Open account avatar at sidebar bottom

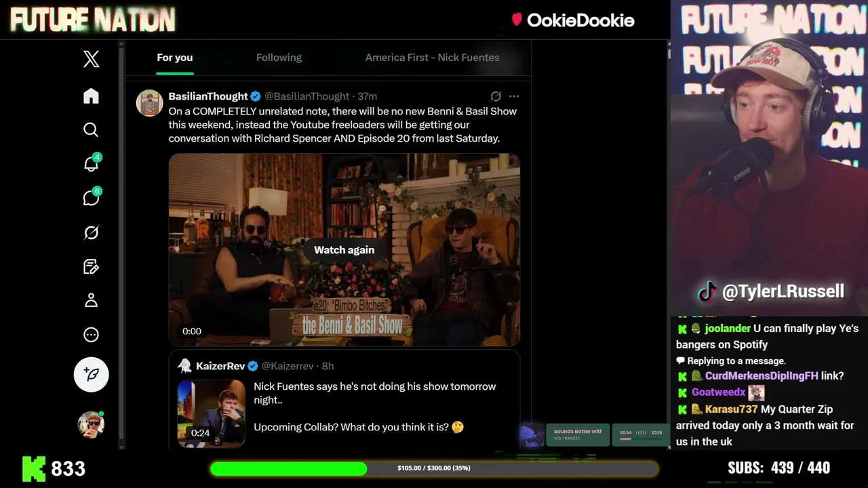click(91, 425)
